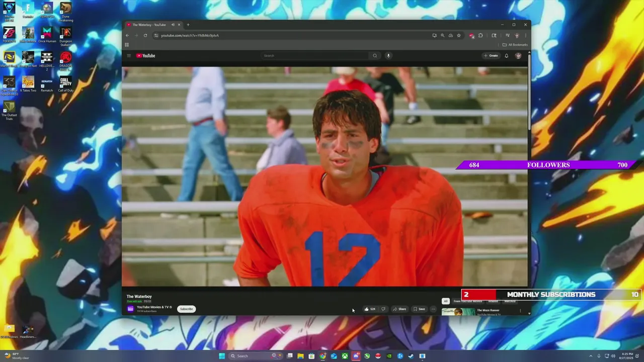Open the taskbar clock and date

[x=627, y=356]
